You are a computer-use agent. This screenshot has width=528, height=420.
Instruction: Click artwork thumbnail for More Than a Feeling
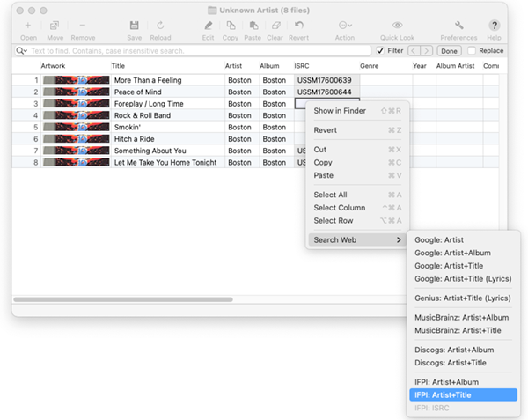pyautogui.click(x=76, y=80)
